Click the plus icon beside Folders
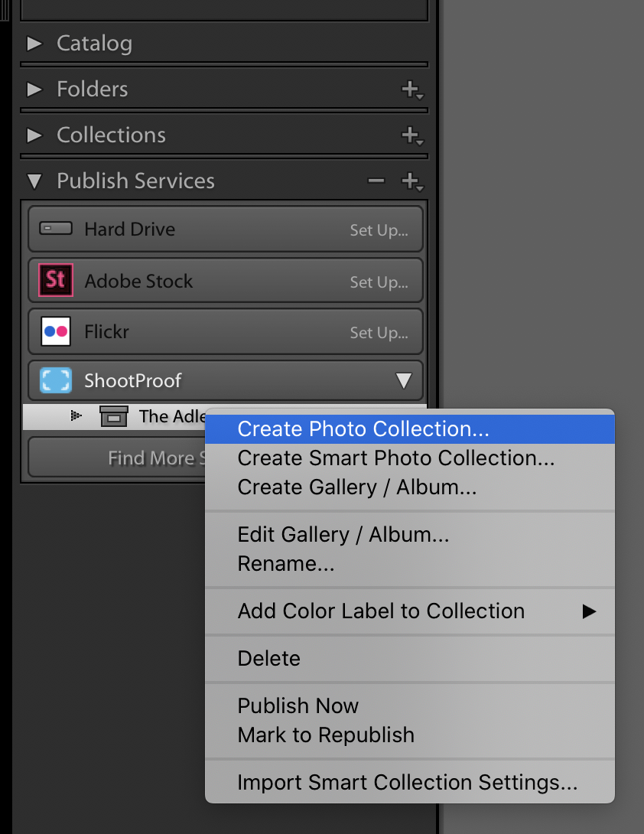Screen dimensions: 644x834 411,90
